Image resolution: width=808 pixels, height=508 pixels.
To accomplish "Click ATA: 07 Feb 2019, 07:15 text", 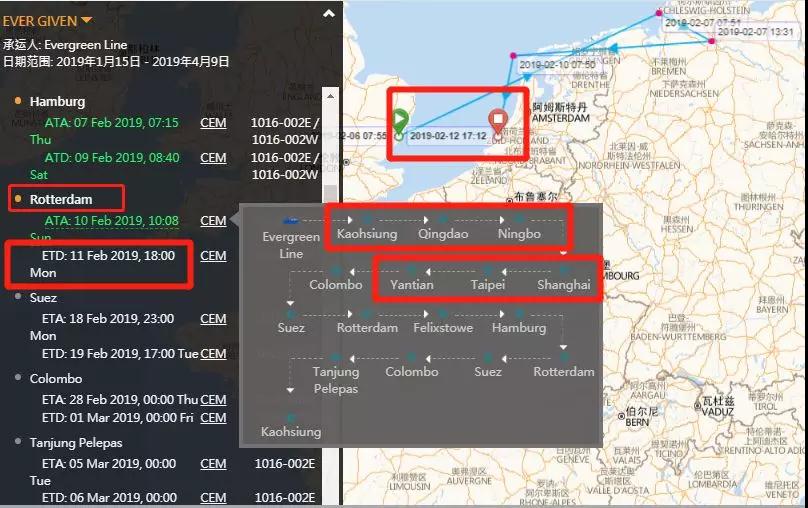I will pyautogui.click(x=111, y=123).
